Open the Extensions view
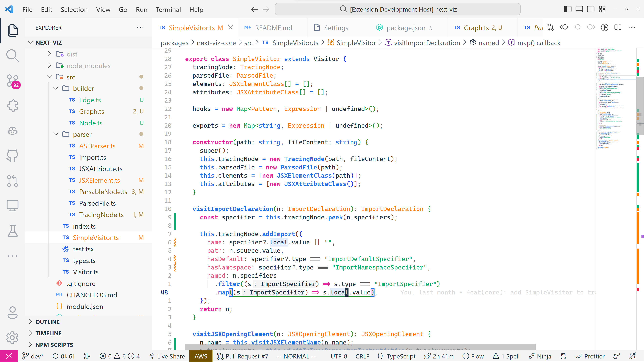The image size is (644, 362). 12,106
